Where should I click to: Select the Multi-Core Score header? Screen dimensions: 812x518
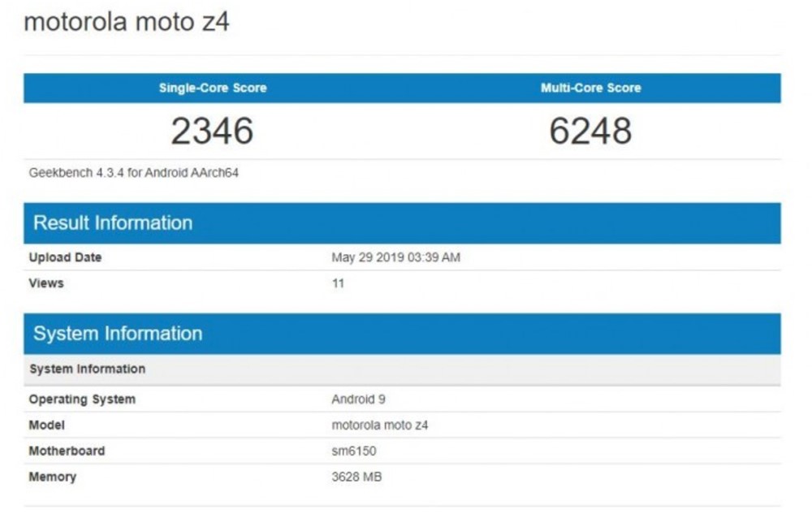coord(590,88)
